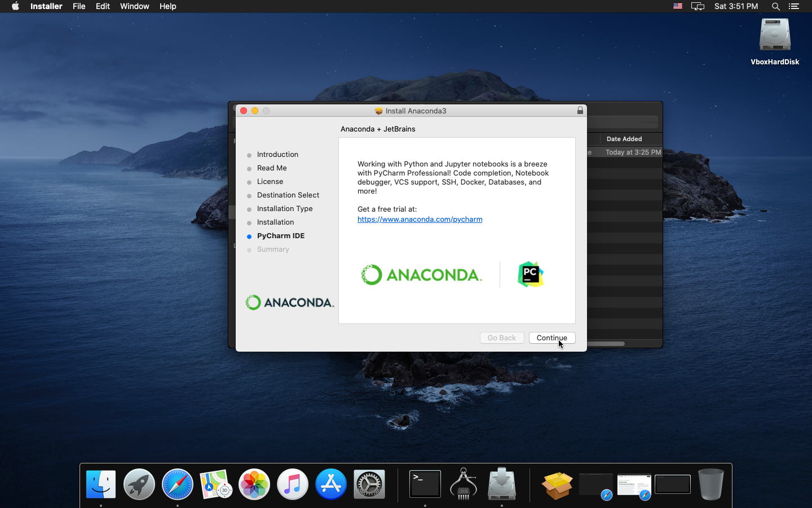Minimize the Install Anaconda3 window
812x508 pixels.
tap(255, 111)
